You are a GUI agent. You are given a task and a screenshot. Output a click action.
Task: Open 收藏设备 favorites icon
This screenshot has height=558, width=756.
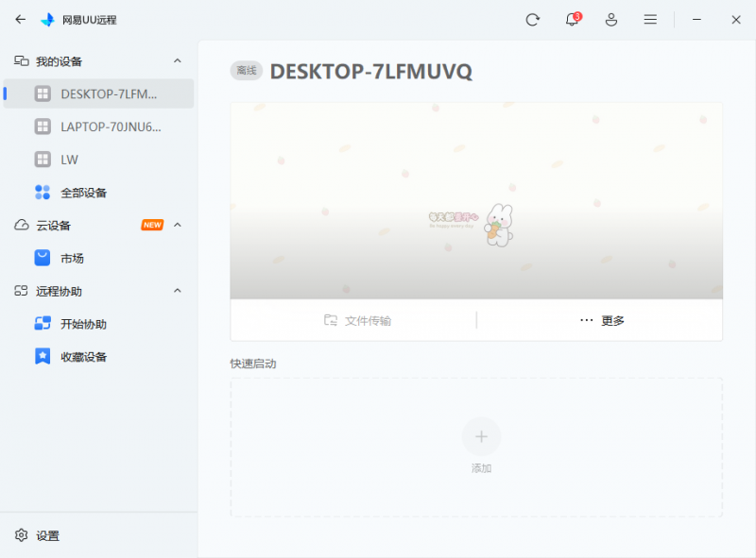pyautogui.click(x=40, y=356)
